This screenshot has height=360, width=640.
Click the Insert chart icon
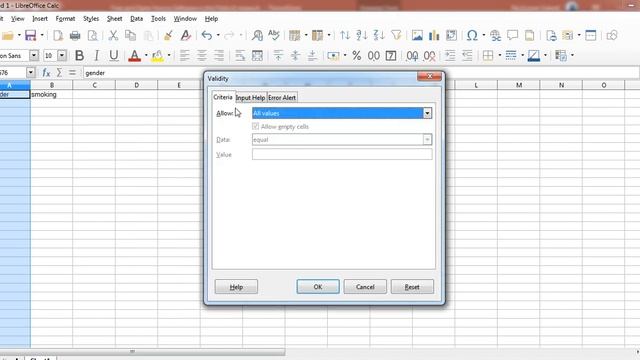pos(434,36)
